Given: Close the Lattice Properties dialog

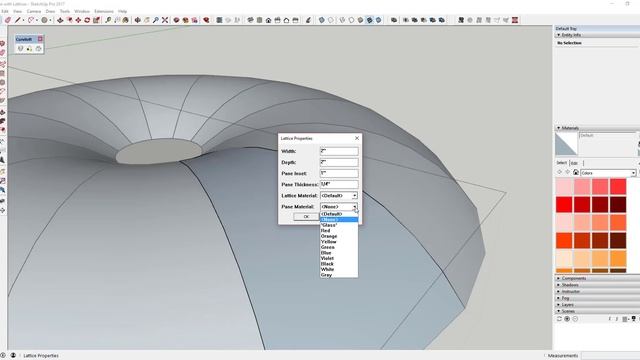Looking at the screenshot, I should 357,138.
